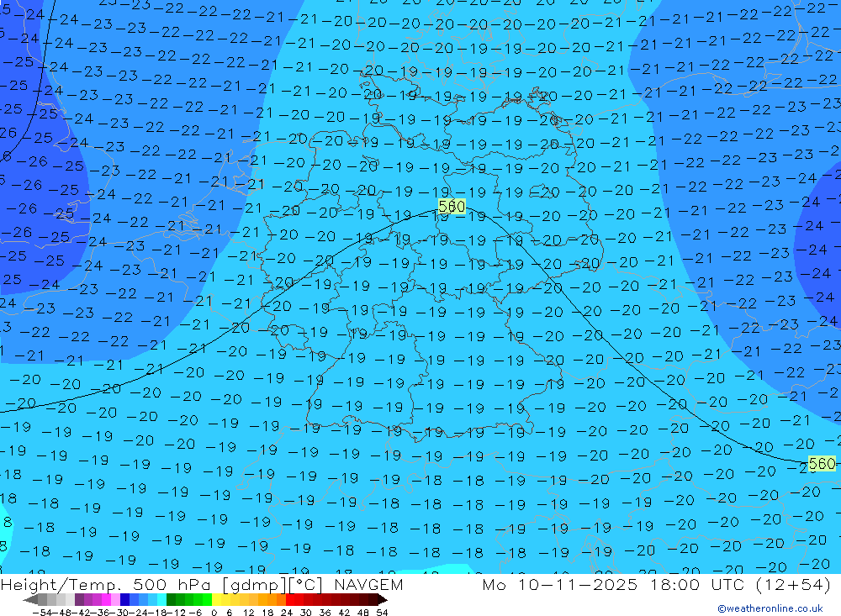Screen dimensions: 841x616
Task: Click the dark maroon right arrow of the scale
Action: click(383, 600)
